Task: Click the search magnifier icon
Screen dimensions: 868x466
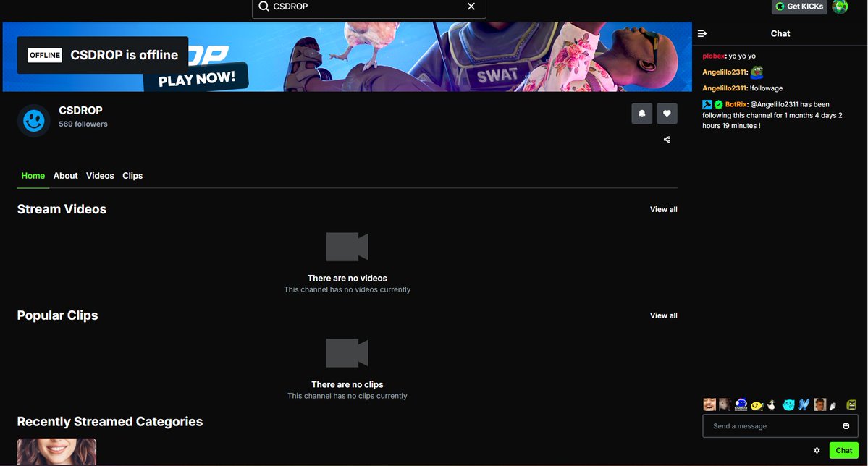Action: [x=264, y=6]
